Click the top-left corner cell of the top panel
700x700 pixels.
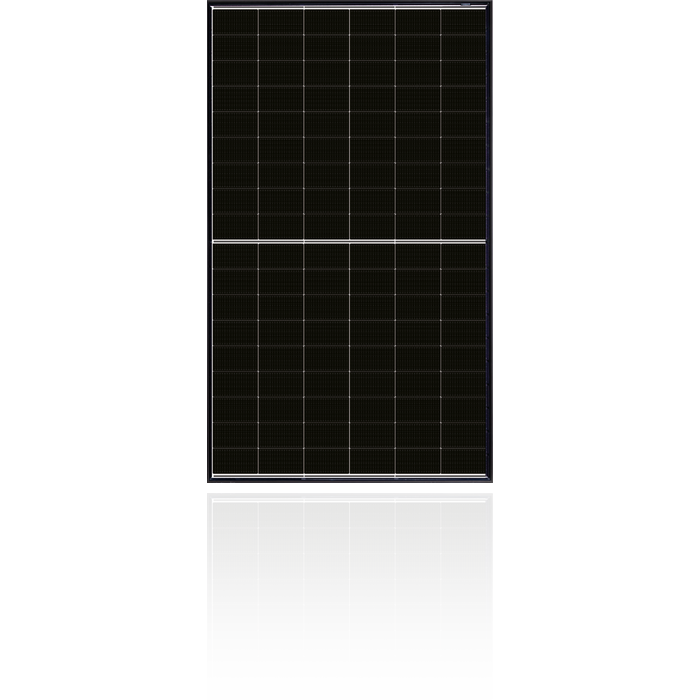click(235, 22)
